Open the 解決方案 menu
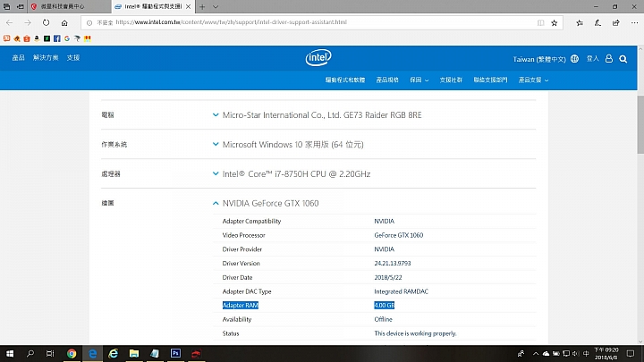 click(x=46, y=58)
